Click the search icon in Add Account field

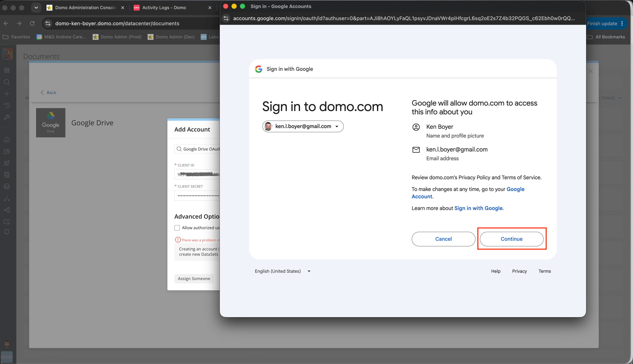pyautogui.click(x=179, y=149)
